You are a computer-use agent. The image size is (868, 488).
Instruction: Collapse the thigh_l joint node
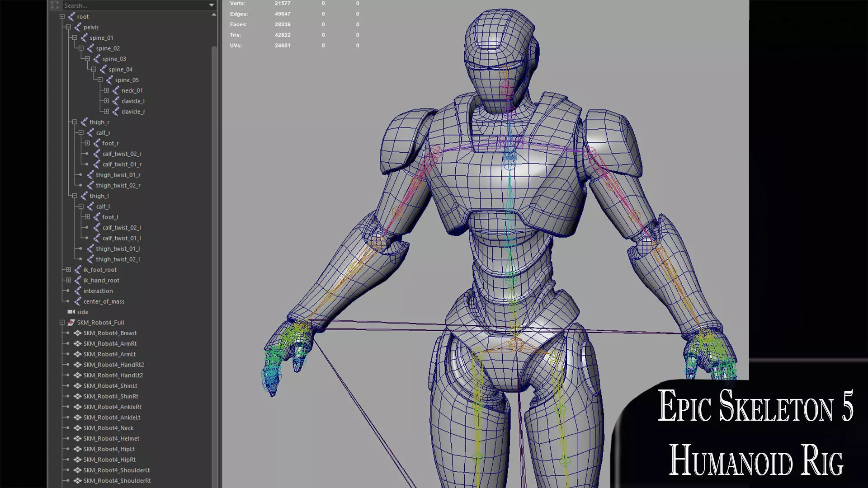[75, 196]
